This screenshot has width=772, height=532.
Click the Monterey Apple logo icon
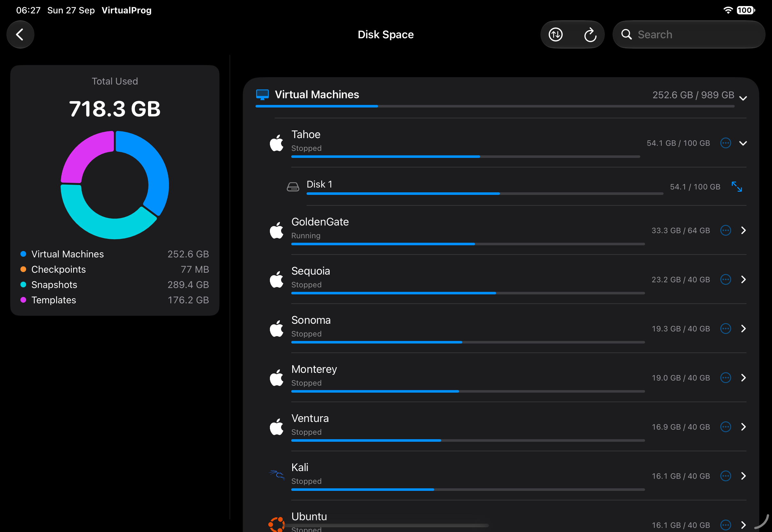276,378
